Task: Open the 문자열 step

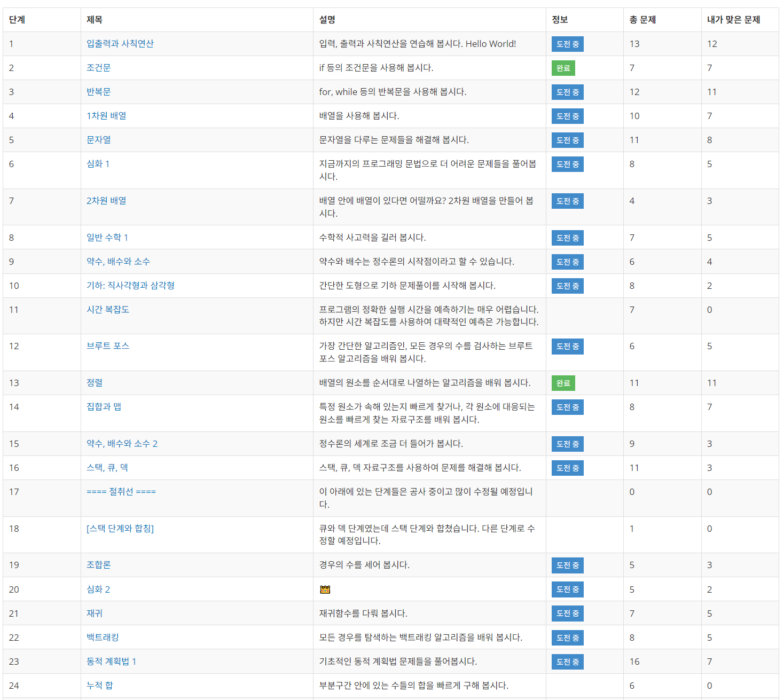Action: (x=99, y=140)
